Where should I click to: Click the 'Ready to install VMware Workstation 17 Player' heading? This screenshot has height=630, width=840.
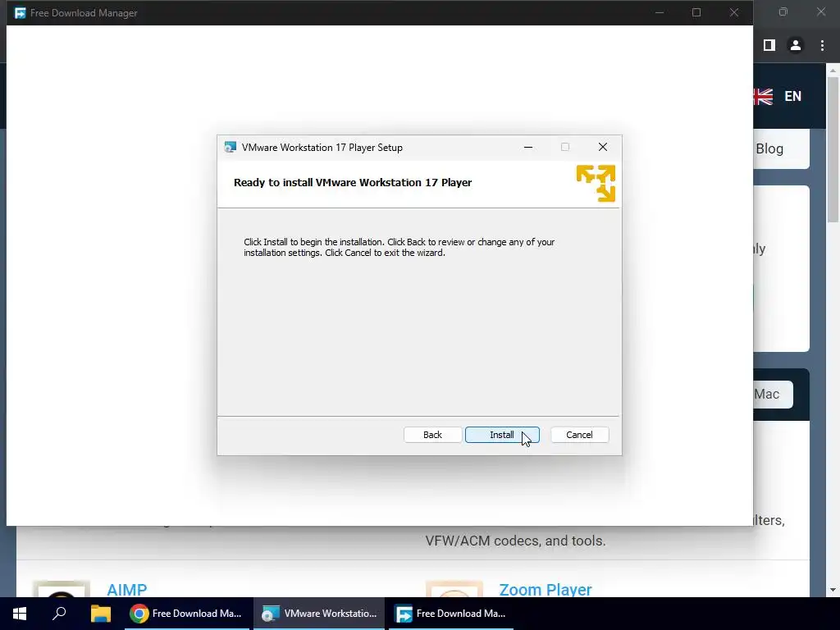coord(353,183)
